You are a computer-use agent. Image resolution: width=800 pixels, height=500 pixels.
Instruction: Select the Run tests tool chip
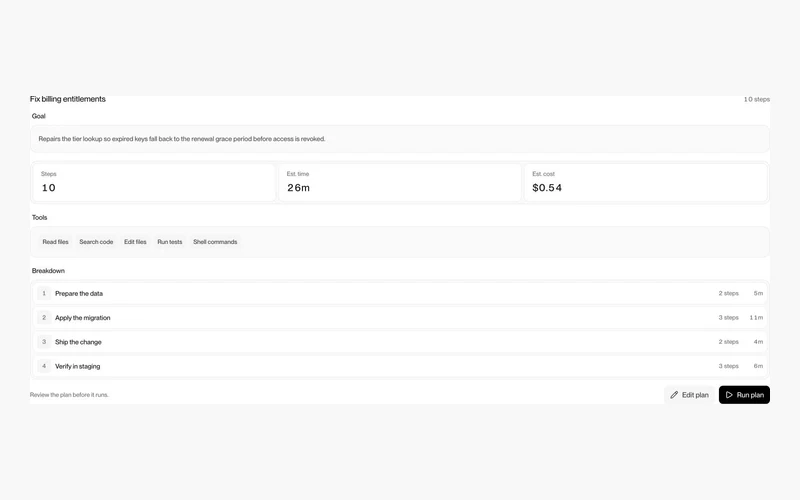click(x=169, y=242)
